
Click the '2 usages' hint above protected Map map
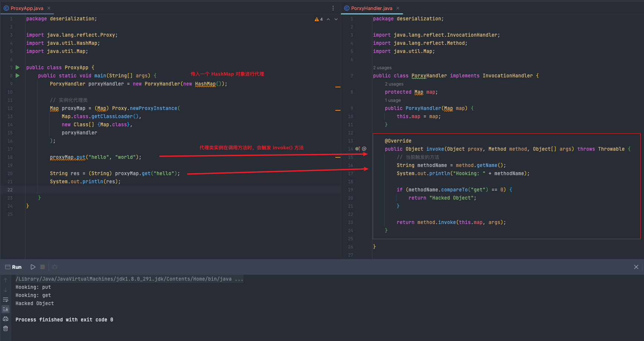click(394, 84)
